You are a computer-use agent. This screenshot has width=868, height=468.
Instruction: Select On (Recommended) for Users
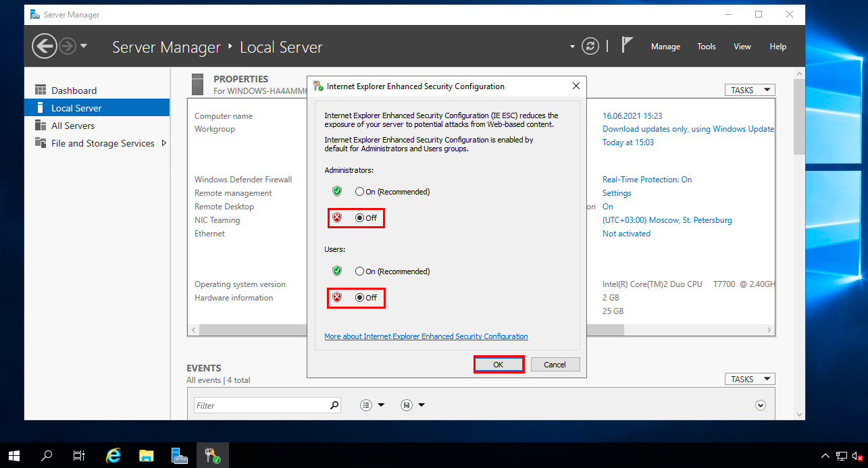tap(392, 271)
